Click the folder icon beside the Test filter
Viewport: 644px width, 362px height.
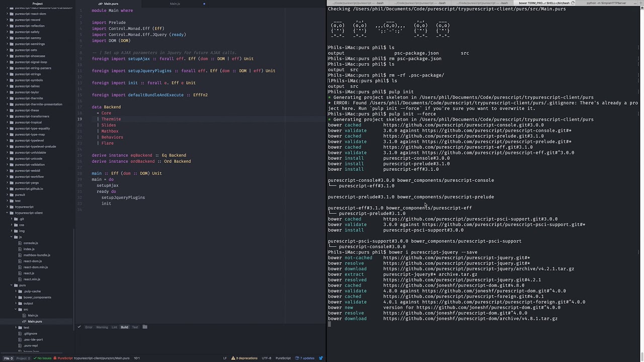click(145, 327)
